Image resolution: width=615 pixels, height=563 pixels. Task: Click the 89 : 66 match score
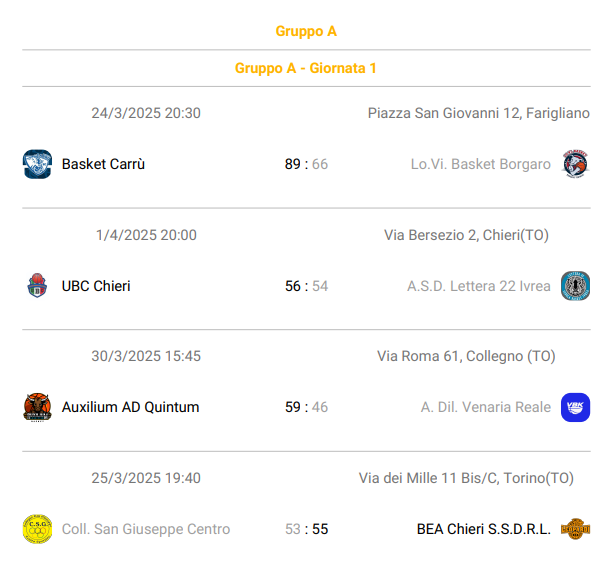tap(306, 164)
